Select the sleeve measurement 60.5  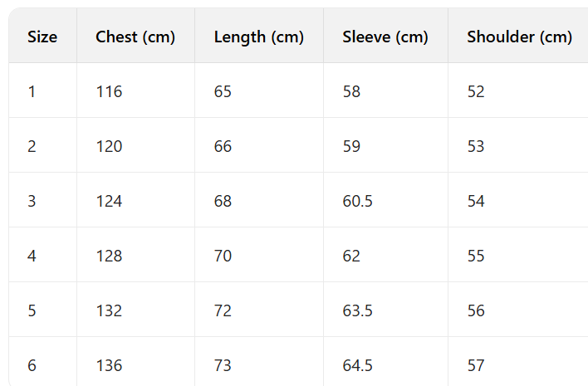356,201
